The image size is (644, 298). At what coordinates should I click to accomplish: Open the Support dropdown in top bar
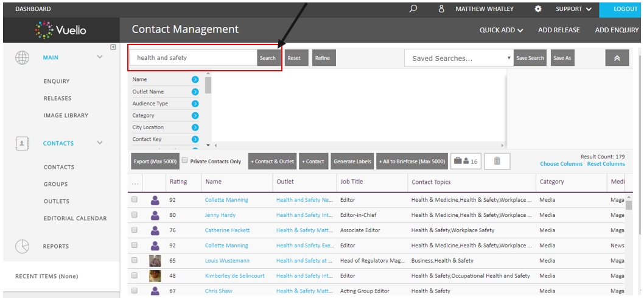(x=573, y=9)
